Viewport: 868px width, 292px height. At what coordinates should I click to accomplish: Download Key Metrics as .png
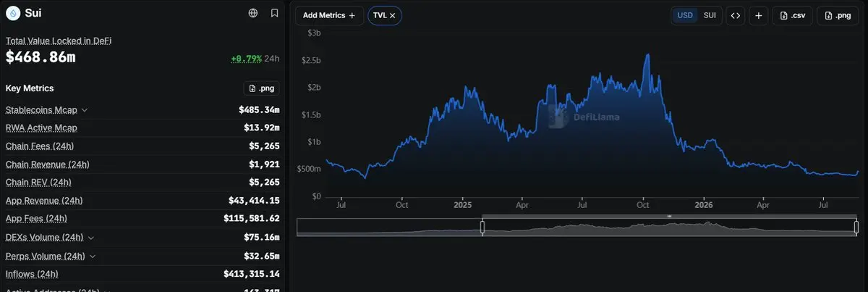point(261,88)
